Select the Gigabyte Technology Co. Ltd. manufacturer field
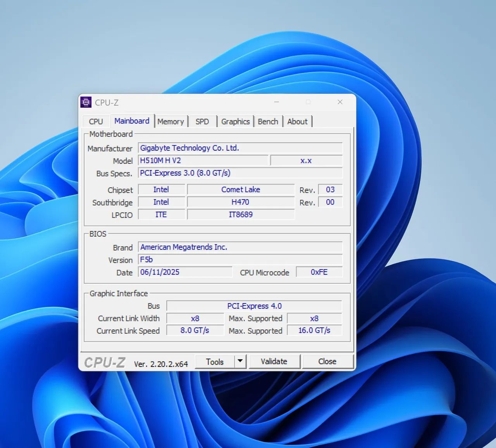The image size is (496, 448). (x=240, y=148)
